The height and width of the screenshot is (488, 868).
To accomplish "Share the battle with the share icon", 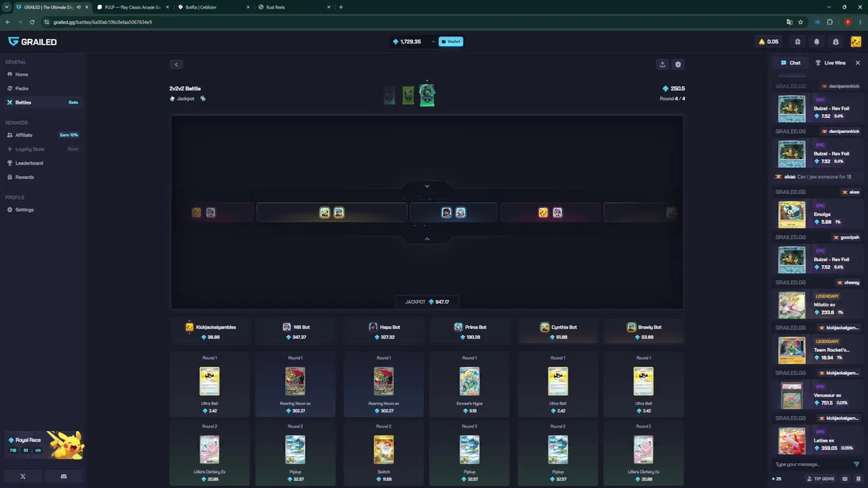I will [x=663, y=64].
